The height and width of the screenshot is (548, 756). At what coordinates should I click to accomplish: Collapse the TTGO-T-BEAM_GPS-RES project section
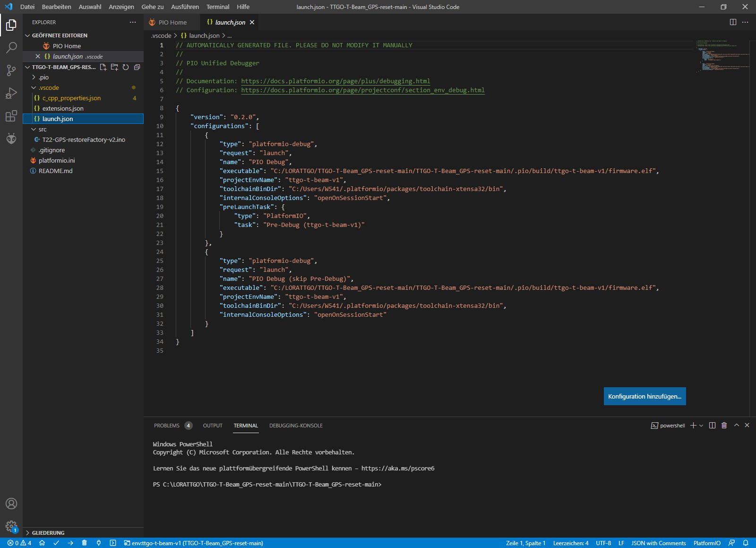(60, 67)
